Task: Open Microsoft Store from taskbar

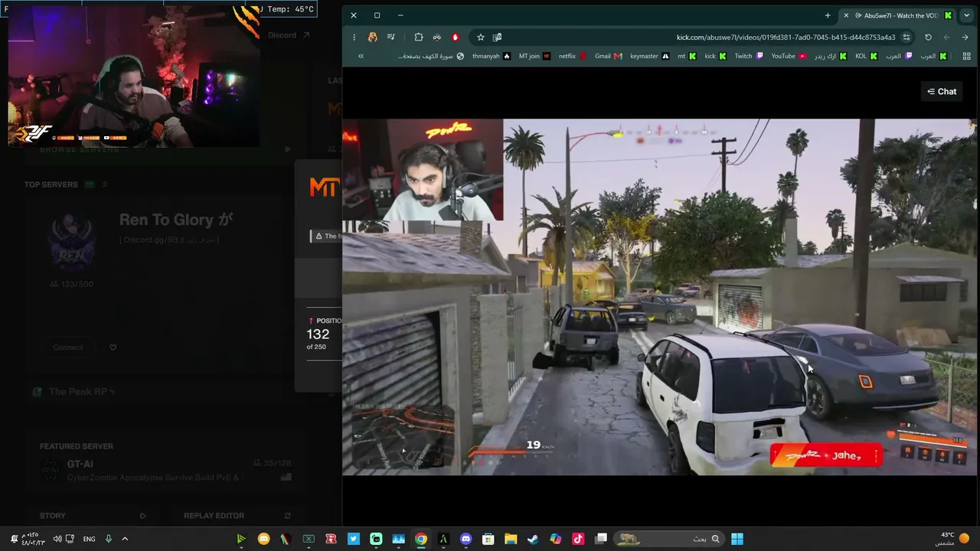Action: click(488, 539)
